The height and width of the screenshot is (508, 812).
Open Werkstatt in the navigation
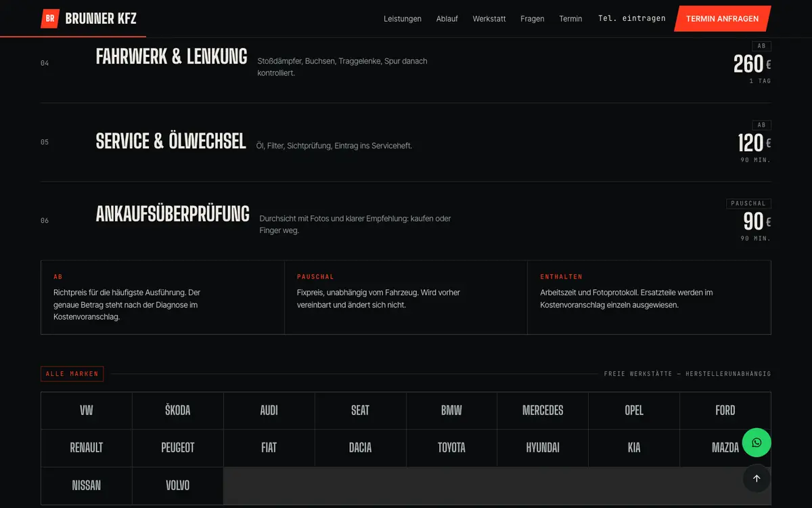489,19
